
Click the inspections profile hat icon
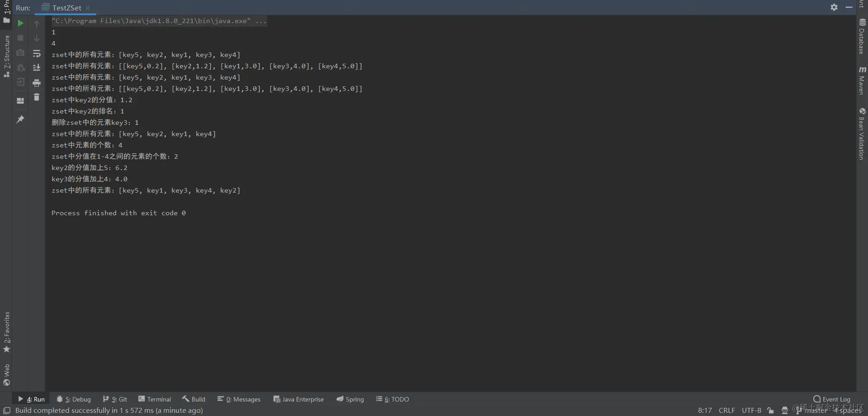coord(785,411)
